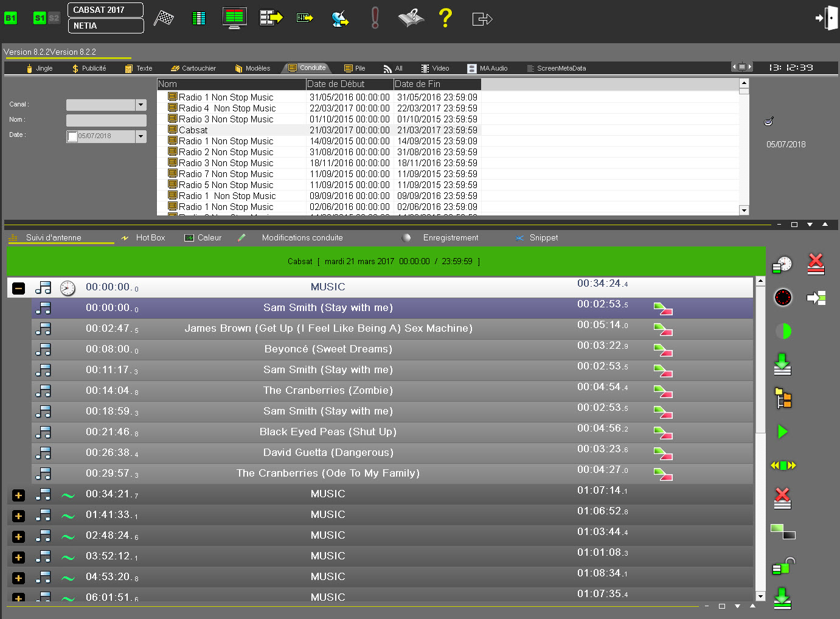Select the Black Eyed Peas (Shut Up) track
The image size is (840, 619).
point(328,432)
